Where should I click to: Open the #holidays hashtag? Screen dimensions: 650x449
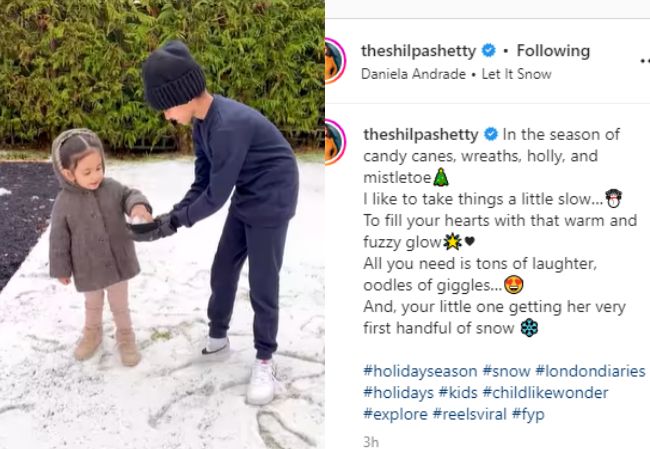pyautogui.click(x=398, y=393)
